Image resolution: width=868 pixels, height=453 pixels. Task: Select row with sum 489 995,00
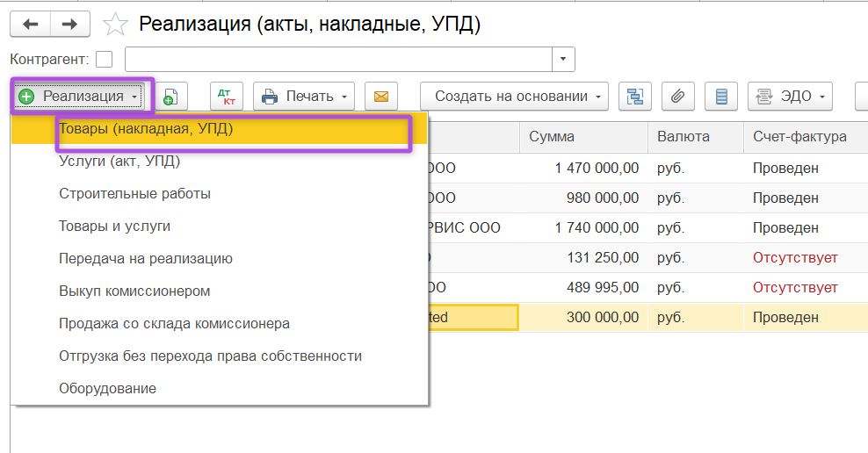point(647,288)
